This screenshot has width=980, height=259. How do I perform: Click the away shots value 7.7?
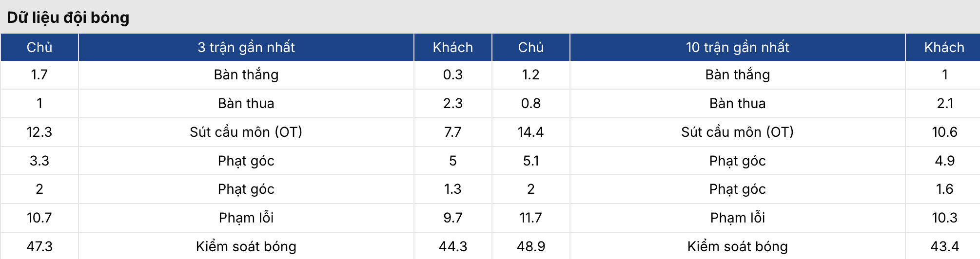coord(453,132)
